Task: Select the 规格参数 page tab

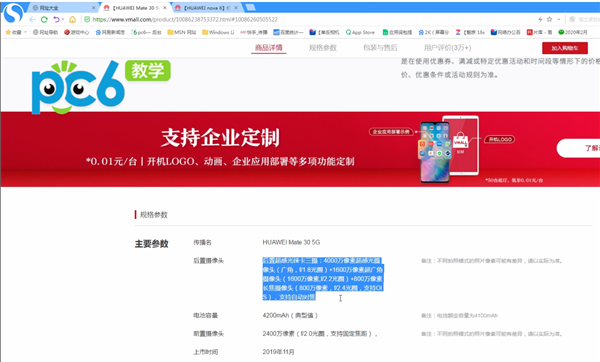Action: point(323,48)
